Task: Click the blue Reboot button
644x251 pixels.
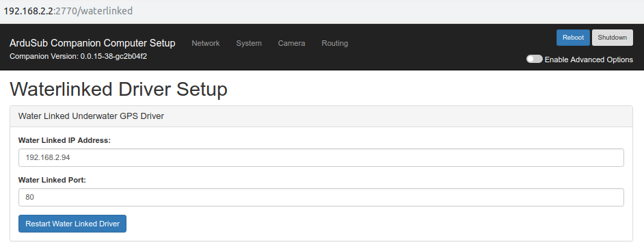Action: pyautogui.click(x=573, y=38)
